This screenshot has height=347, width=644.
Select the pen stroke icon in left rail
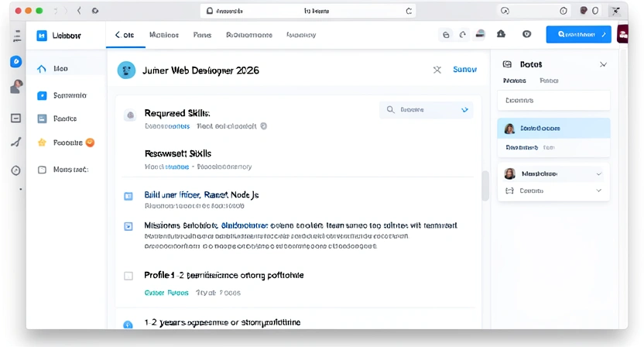[x=16, y=143]
